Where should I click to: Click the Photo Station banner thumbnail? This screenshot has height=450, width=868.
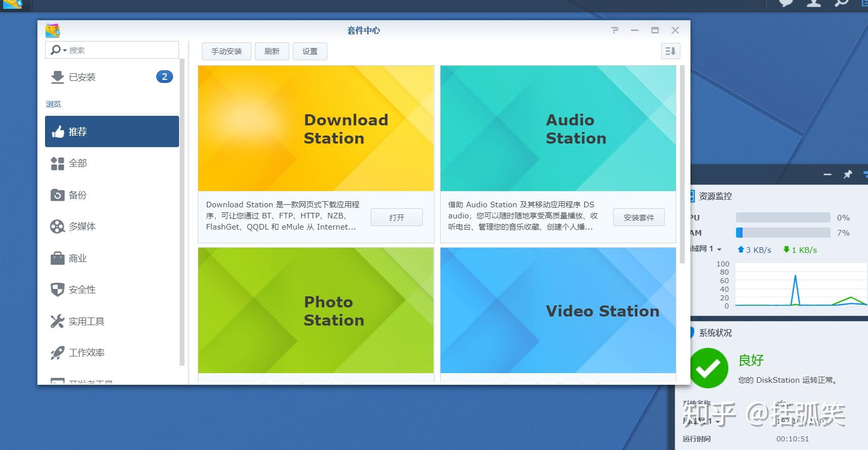tap(316, 310)
